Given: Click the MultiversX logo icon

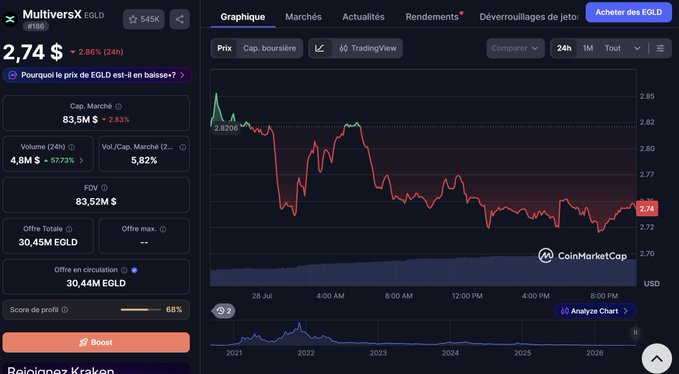Looking at the screenshot, I should point(10,19).
